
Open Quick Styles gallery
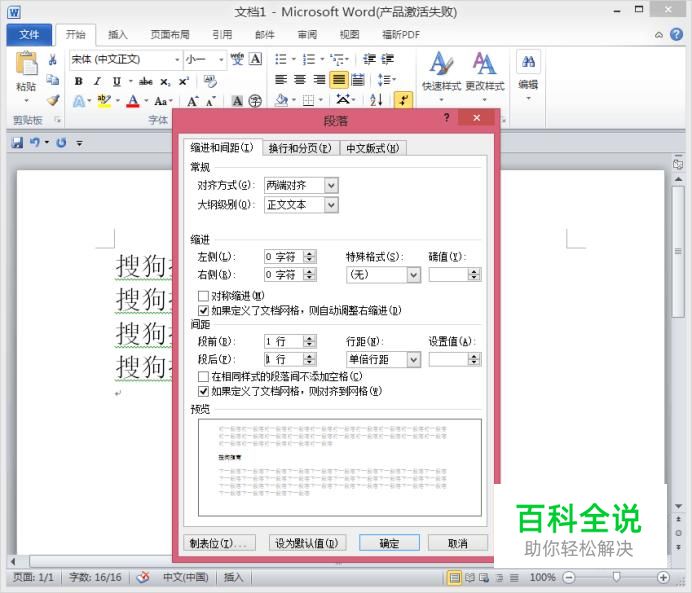tap(441, 72)
